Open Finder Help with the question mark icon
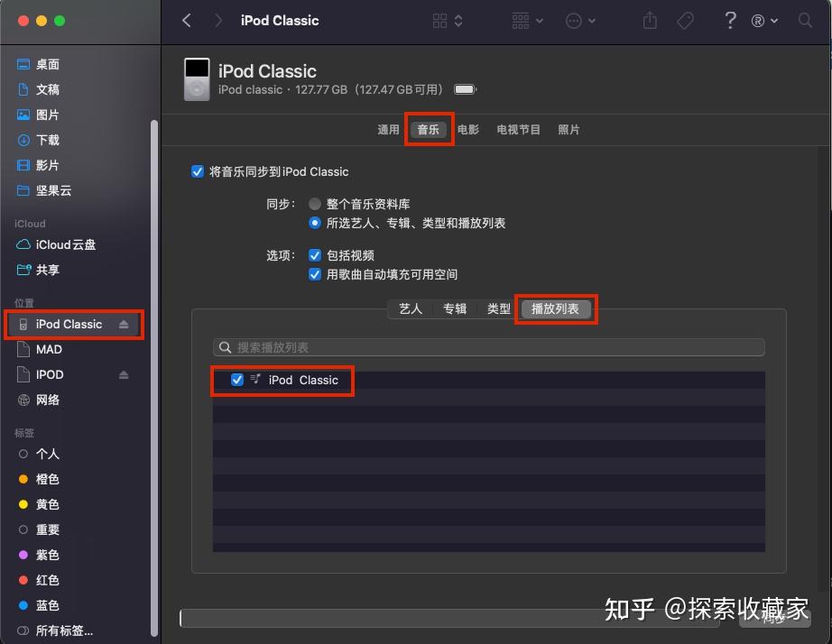Viewport: 832px width, 644px height. (x=729, y=20)
